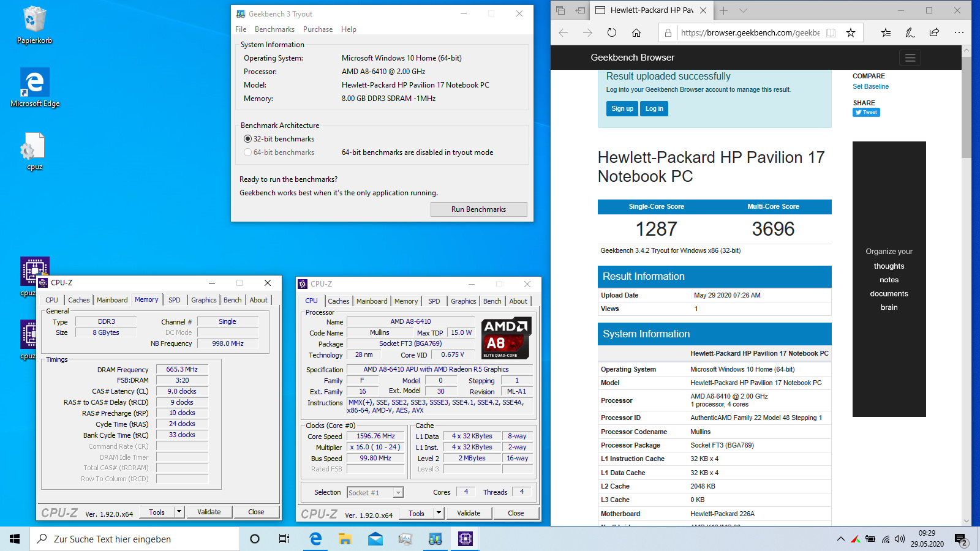Show the tab preview chevron in Edge
Image resolution: width=980 pixels, height=551 pixels.
(743, 10)
